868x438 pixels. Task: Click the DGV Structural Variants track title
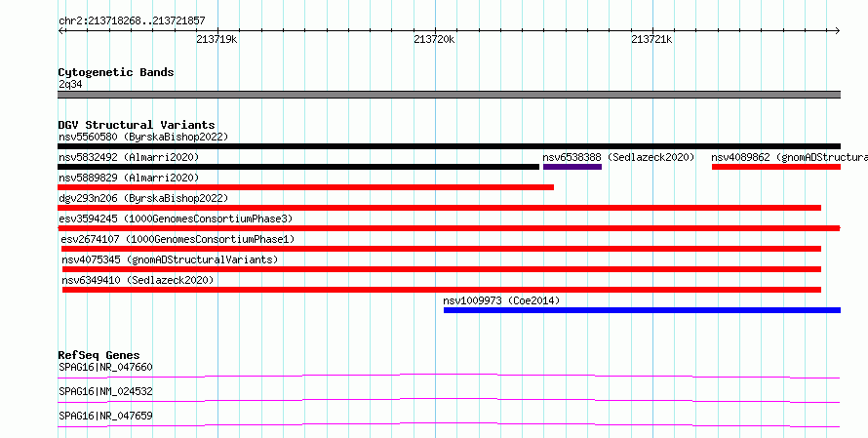137,125
